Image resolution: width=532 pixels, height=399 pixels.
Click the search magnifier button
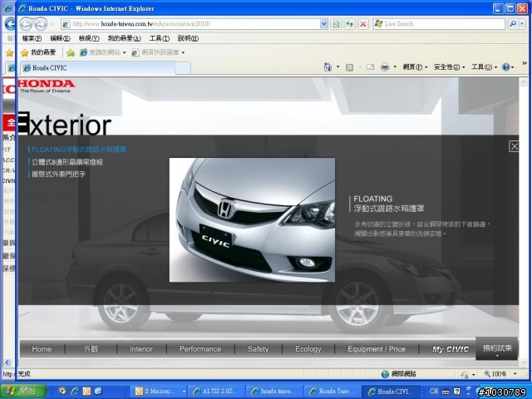(513, 24)
